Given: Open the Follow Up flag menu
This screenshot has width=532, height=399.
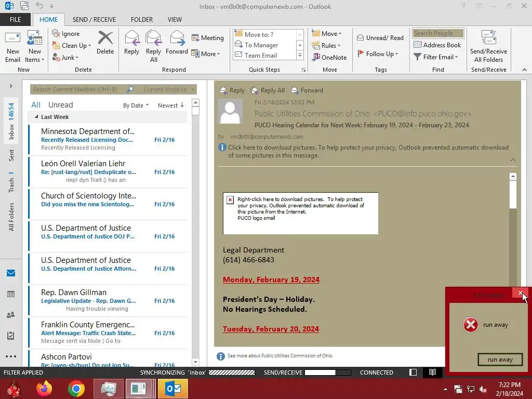Looking at the screenshot, I should coord(378,54).
